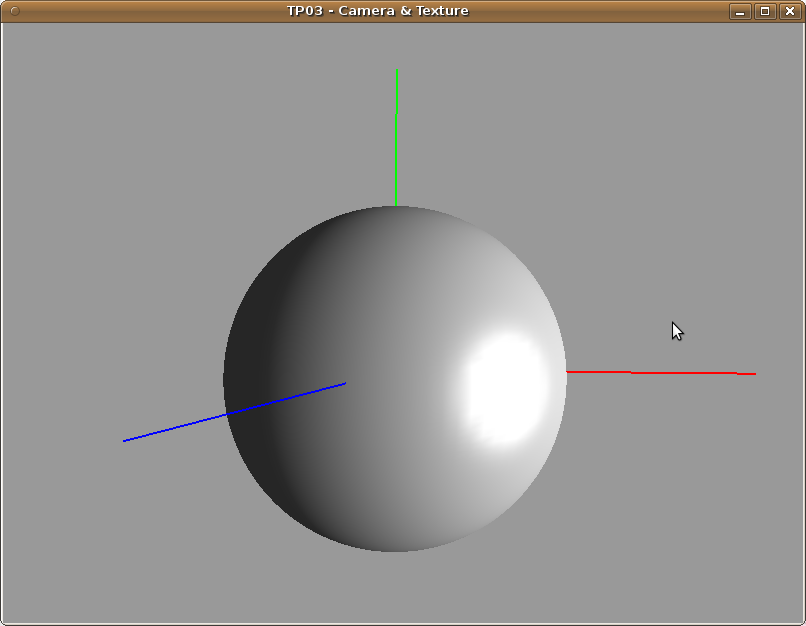
Task: Minimize the TP03 window
Action: click(x=740, y=11)
